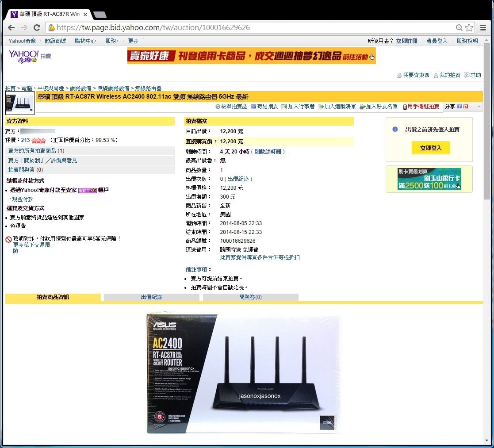The image size is (494, 448).
Task: Click the 會員登入 link
Action: [437, 41]
